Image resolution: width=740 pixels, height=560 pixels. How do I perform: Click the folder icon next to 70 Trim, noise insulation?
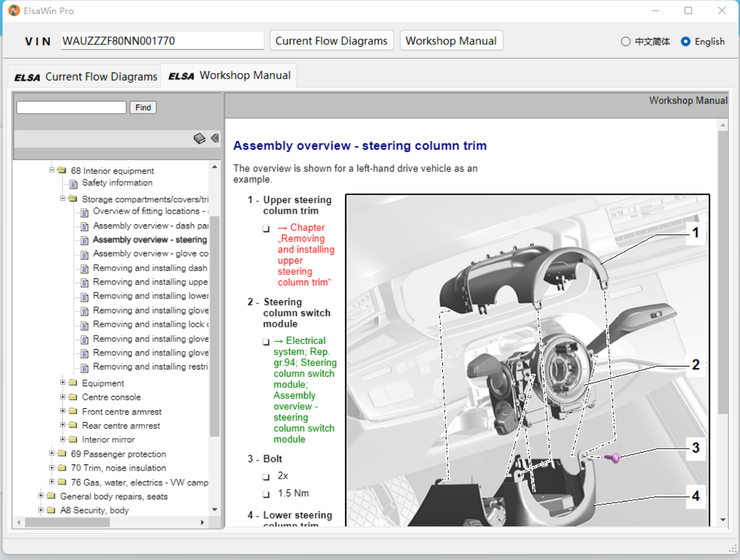[62, 468]
